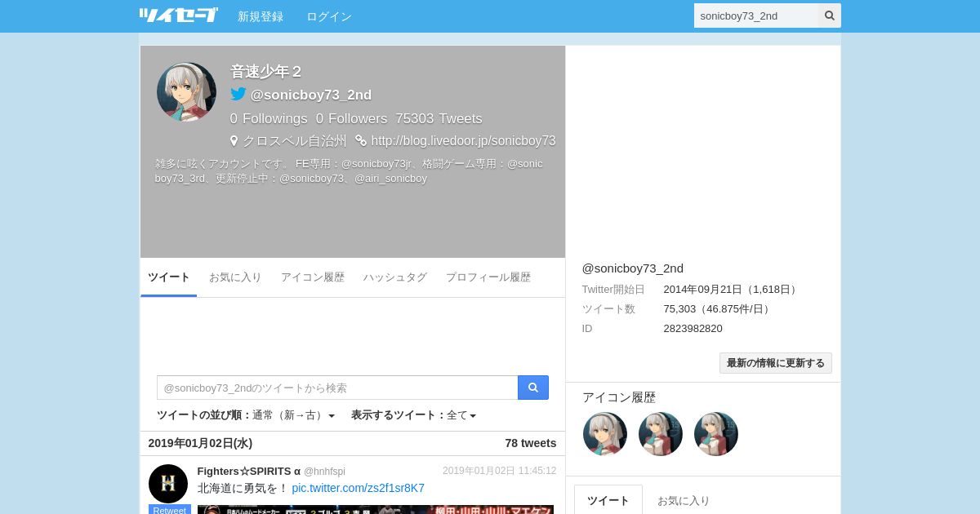Screen dimensions: 980x514
Task: Open blog.livedoor.jp/sonicboy73 link
Action: click(x=463, y=140)
